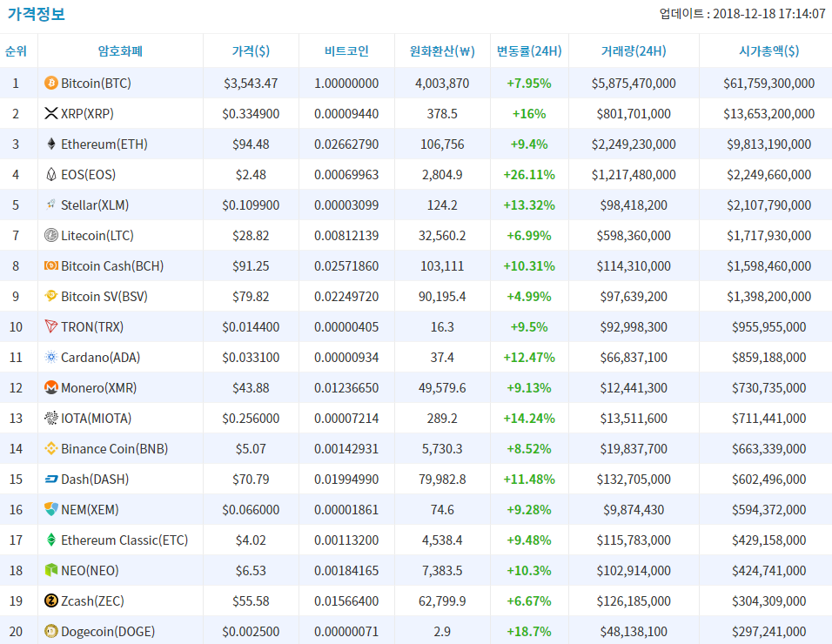
Task: Click Bitcoin price $3,543.47
Action: click(251, 84)
